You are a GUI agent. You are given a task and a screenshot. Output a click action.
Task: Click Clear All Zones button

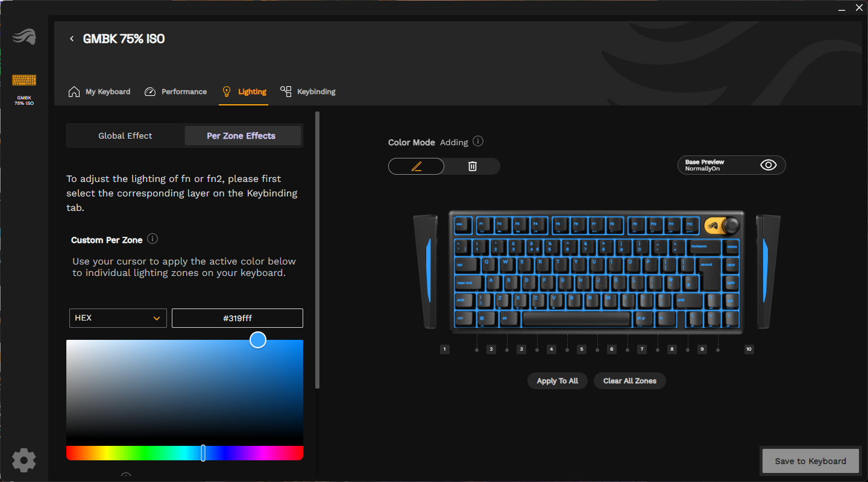[630, 381]
